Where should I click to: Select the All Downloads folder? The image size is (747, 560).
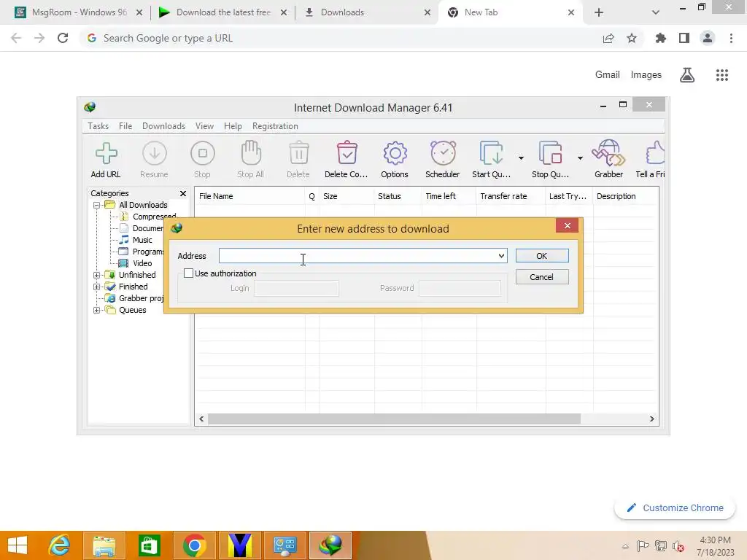point(143,205)
